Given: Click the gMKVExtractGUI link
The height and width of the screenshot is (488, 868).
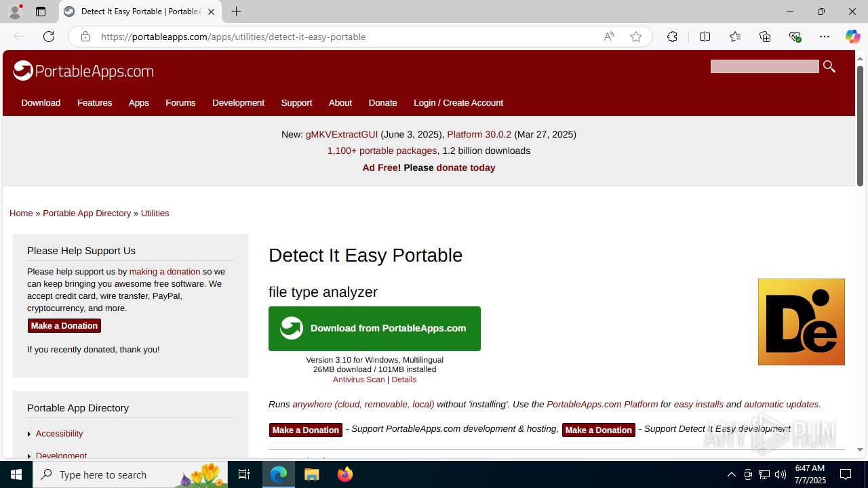Looking at the screenshot, I should 342,134.
